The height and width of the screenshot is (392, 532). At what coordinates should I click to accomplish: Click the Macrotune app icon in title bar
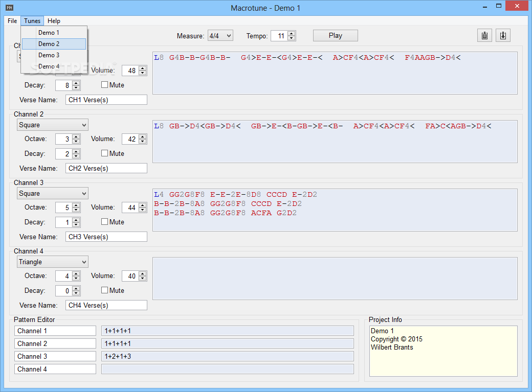[x=10, y=8]
